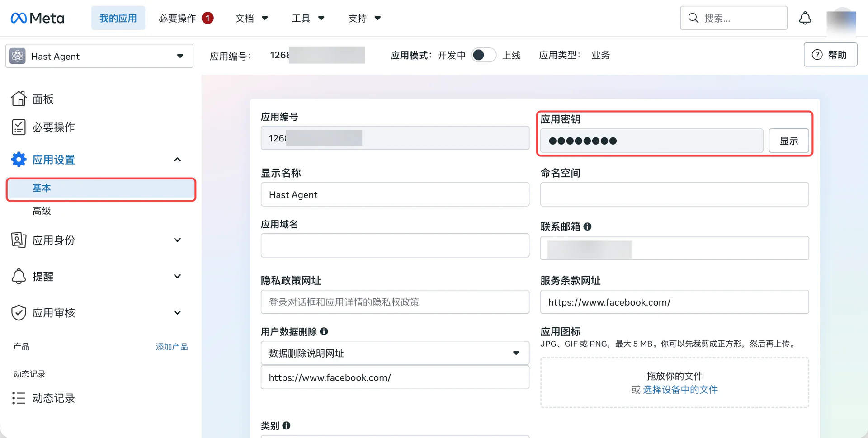Click the top 搜索 search field
868x438 pixels.
point(734,18)
